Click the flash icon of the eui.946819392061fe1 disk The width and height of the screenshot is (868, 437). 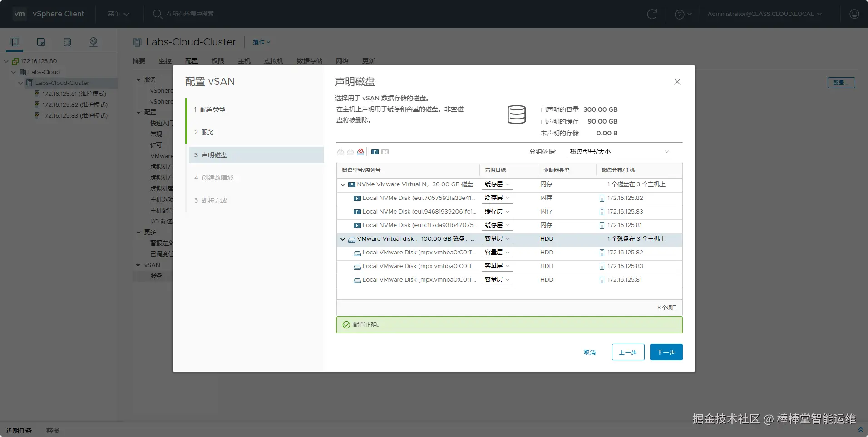coord(357,212)
